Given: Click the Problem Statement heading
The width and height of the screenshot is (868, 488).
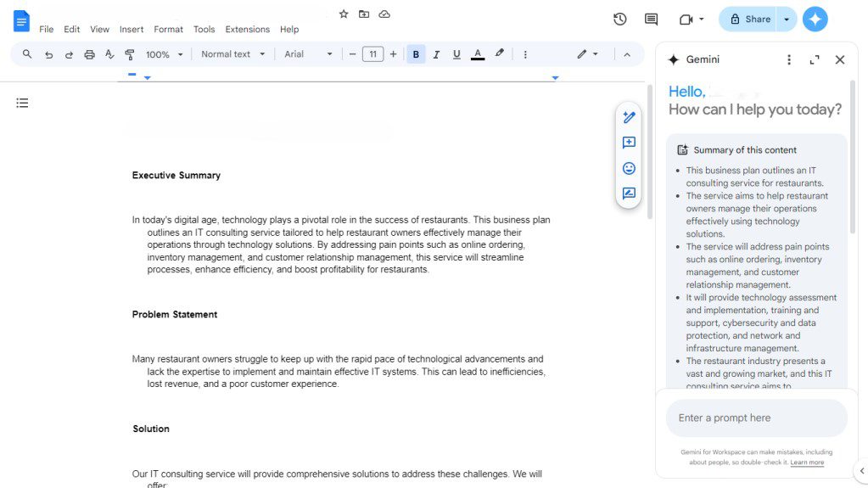Looking at the screenshot, I should [175, 315].
